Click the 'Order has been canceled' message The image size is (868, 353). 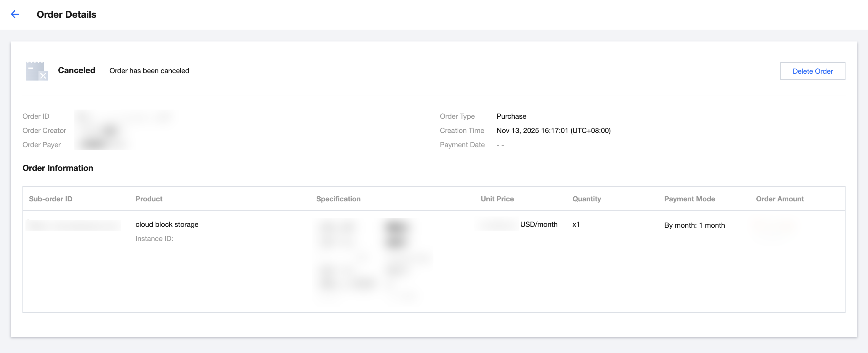(149, 71)
